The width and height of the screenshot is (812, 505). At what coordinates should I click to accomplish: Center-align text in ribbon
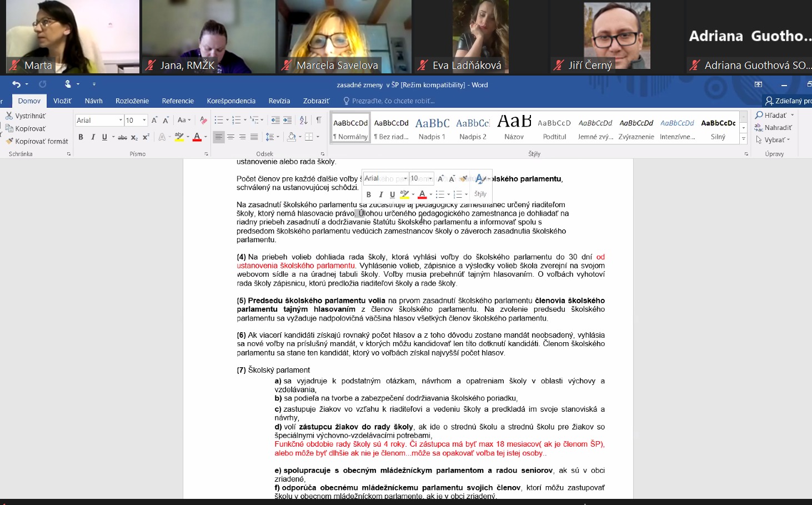pyautogui.click(x=230, y=137)
